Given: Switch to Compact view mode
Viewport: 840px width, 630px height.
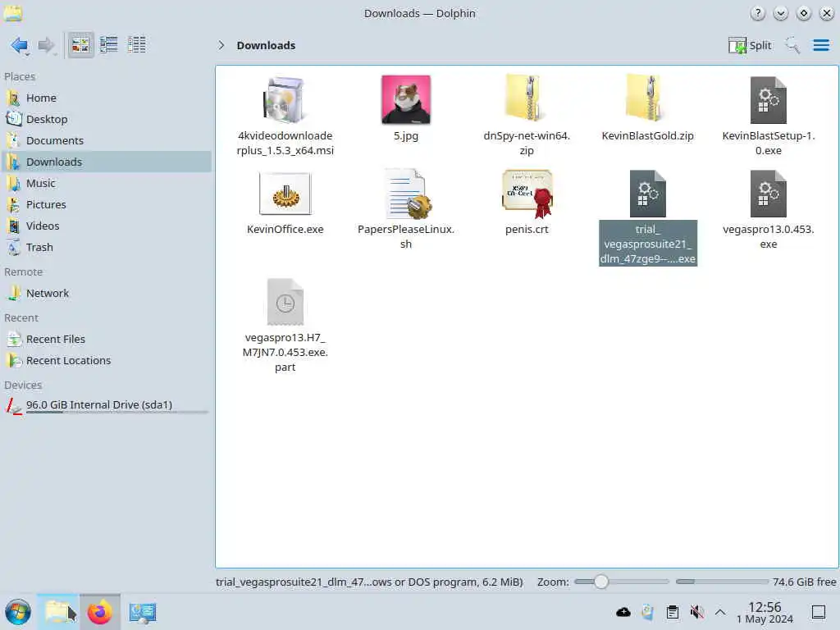Looking at the screenshot, I should pyautogui.click(x=109, y=45).
